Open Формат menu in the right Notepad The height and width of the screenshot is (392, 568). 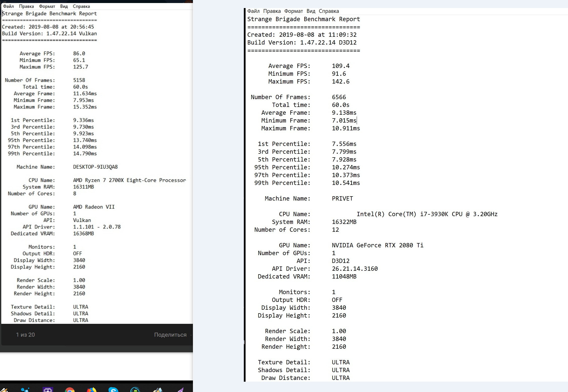pyautogui.click(x=293, y=11)
